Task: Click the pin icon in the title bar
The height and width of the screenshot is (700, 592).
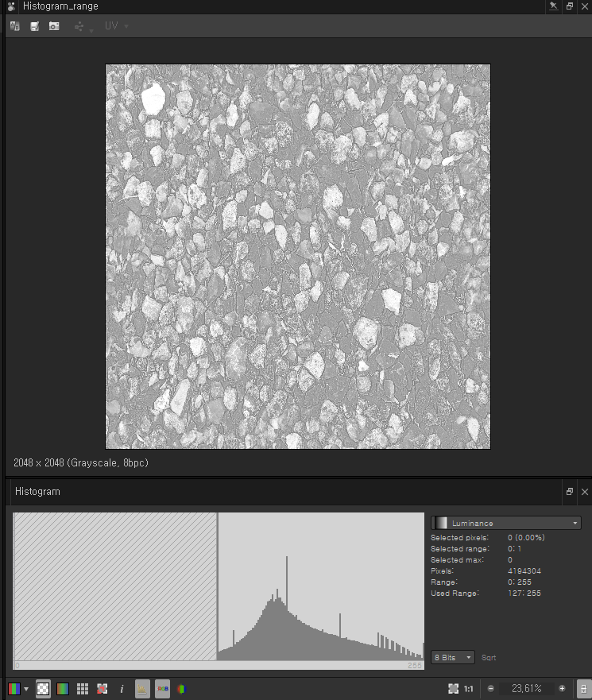Action: pos(554,6)
